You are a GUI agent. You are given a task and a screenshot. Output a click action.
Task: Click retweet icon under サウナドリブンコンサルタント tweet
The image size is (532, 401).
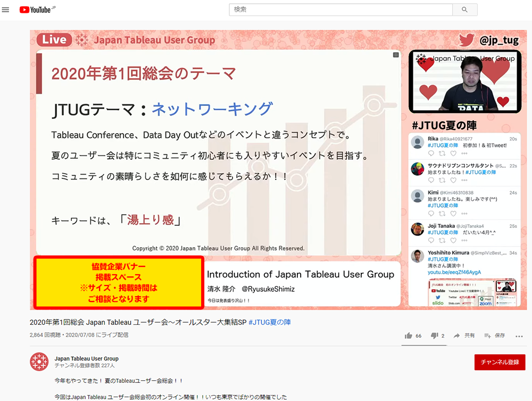coord(442,181)
